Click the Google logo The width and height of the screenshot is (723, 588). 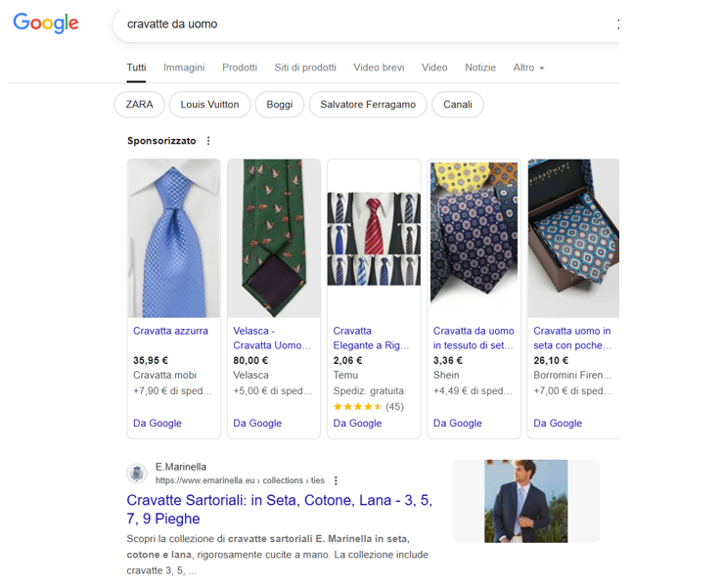(x=46, y=23)
